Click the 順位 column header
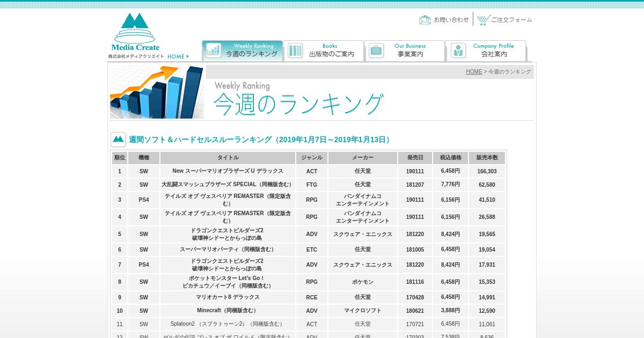This screenshot has width=644, height=338. click(x=120, y=158)
